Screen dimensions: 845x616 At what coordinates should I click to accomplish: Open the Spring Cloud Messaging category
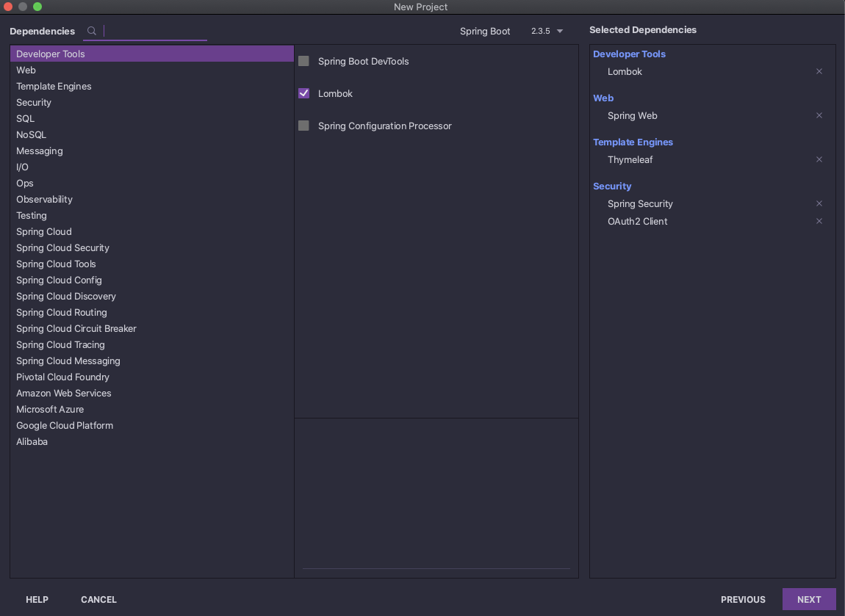pos(152,360)
